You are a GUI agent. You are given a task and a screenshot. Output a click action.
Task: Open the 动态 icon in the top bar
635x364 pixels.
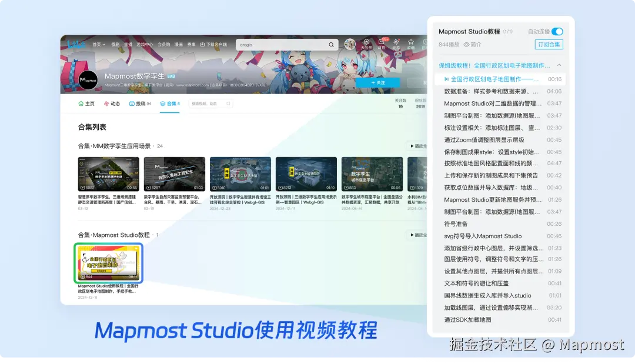(396, 44)
